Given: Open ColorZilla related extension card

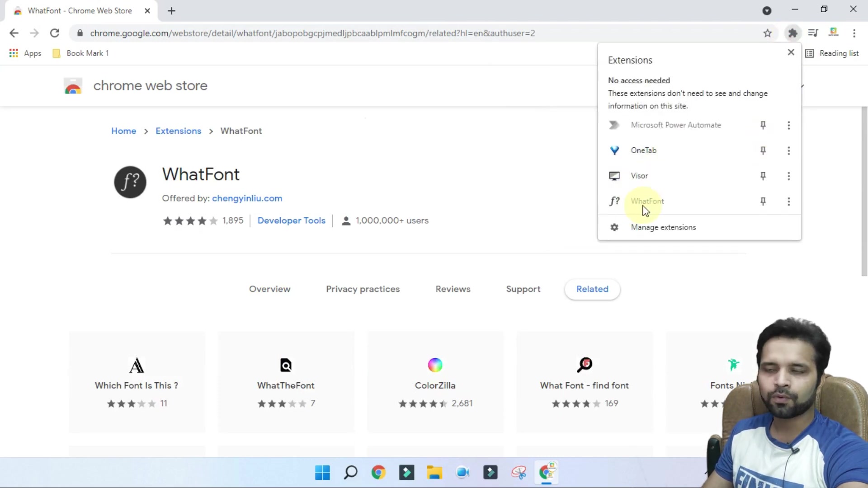Looking at the screenshot, I should click(x=435, y=382).
